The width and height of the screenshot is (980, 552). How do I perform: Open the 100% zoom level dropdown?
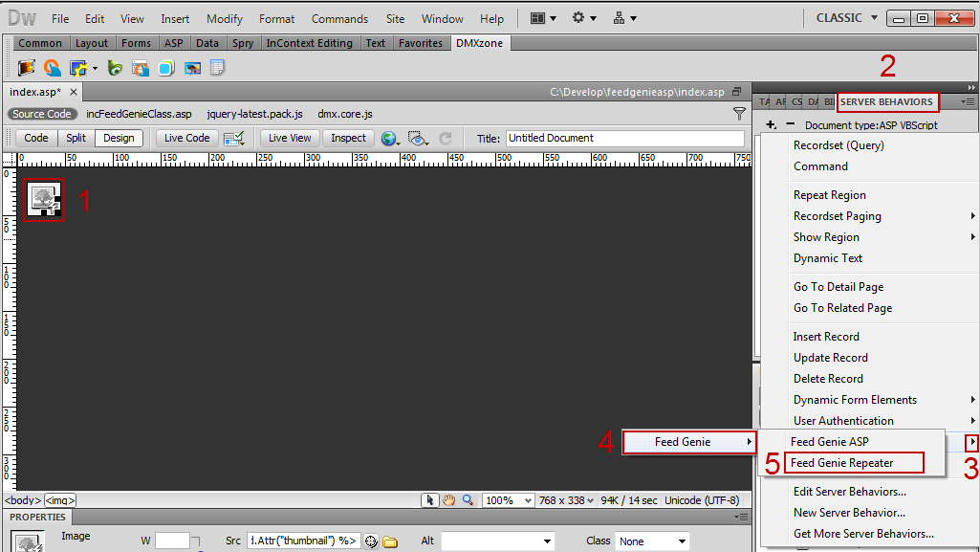pyautogui.click(x=508, y=500)
